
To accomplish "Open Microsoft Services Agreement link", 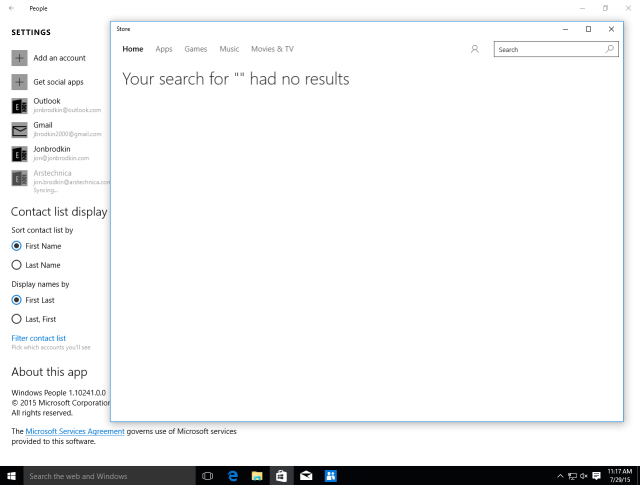I will 75,432.
